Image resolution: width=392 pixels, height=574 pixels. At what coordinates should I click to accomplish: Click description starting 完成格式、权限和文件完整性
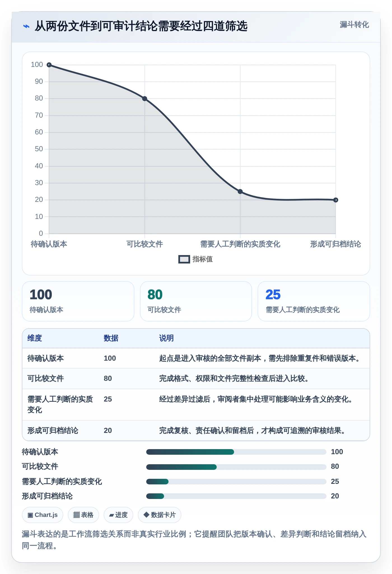235,379
